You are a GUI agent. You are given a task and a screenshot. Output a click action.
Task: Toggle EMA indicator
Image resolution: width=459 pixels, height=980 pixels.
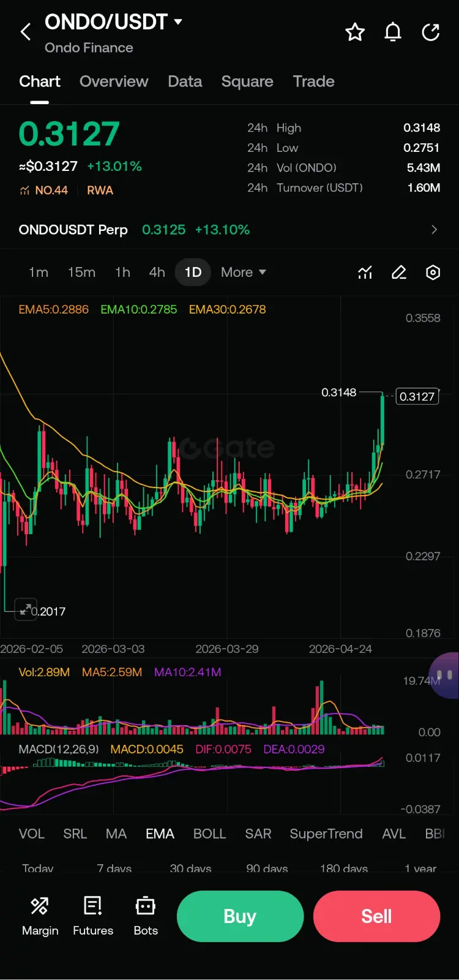tap(160, 834)
